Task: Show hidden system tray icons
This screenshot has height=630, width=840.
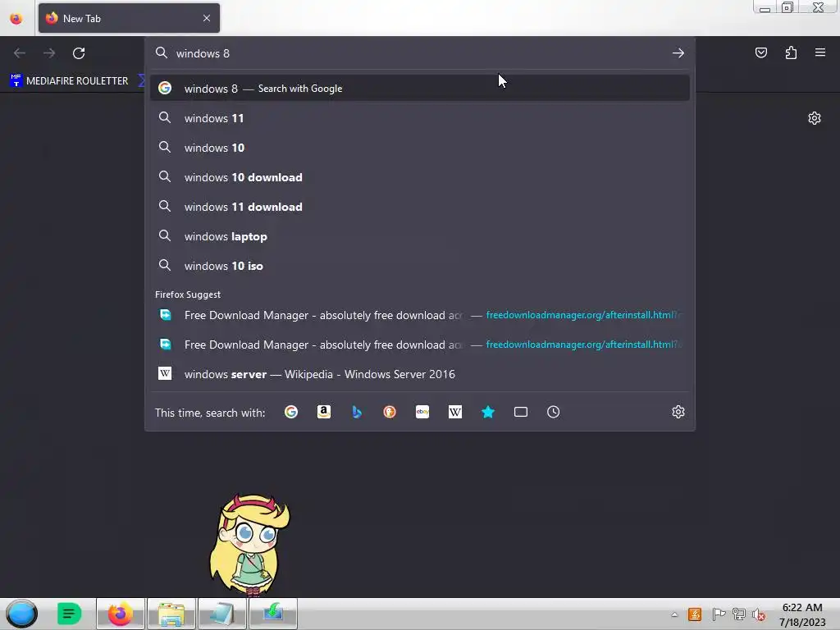Action: tap(674, 614)
